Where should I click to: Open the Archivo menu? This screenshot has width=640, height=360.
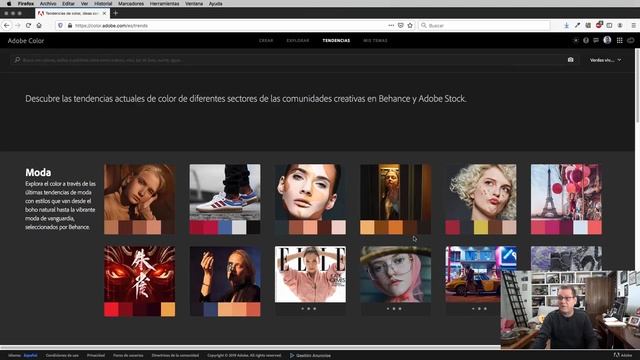click(48, 3)
